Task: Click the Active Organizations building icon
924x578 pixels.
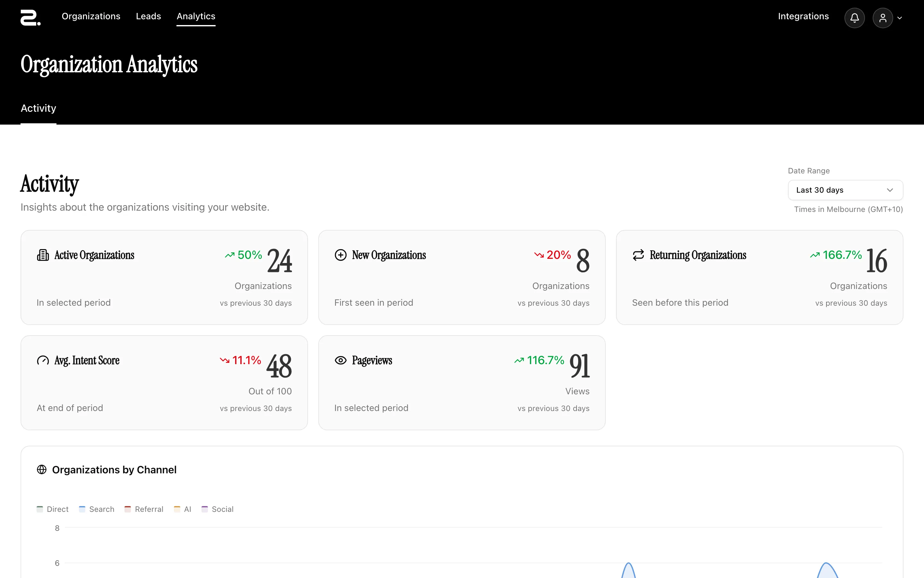Action: (43, 255)
